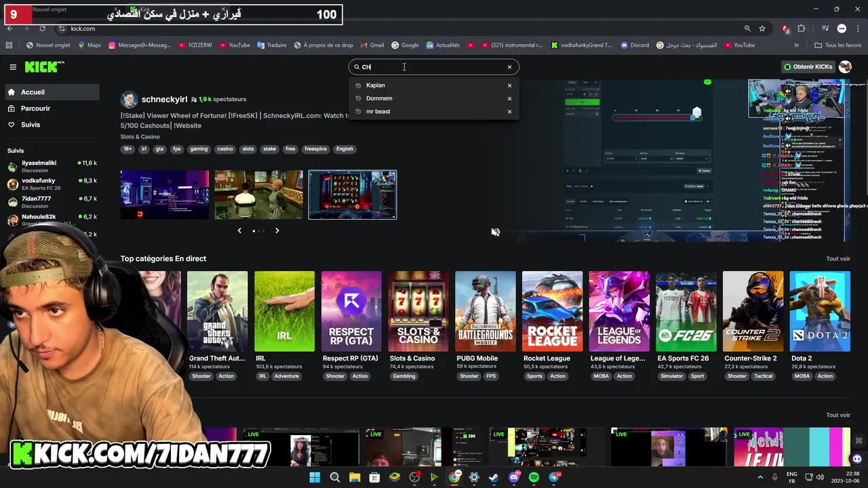Show the next featured stream arrow
The image size is (868, 488).
[x=277, y=230]
